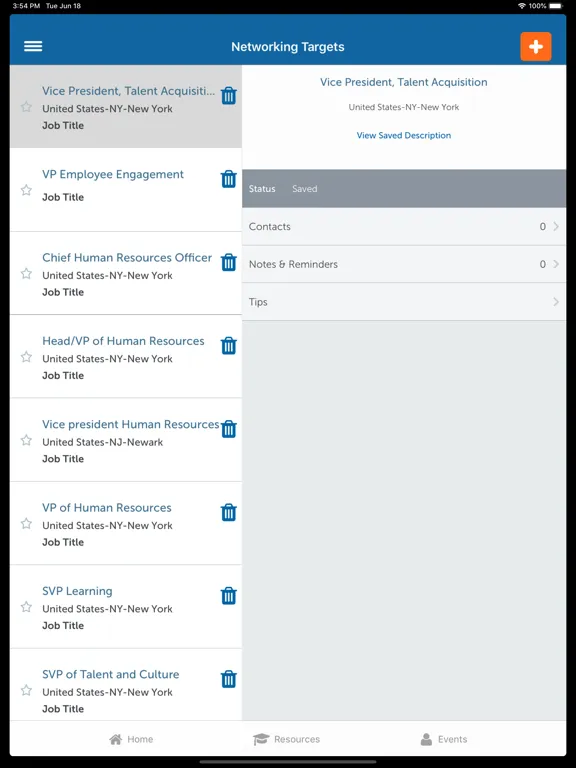Tap the Contacts label
The image size is (576, 768).
pyautogui.click(x=269, y=226)
